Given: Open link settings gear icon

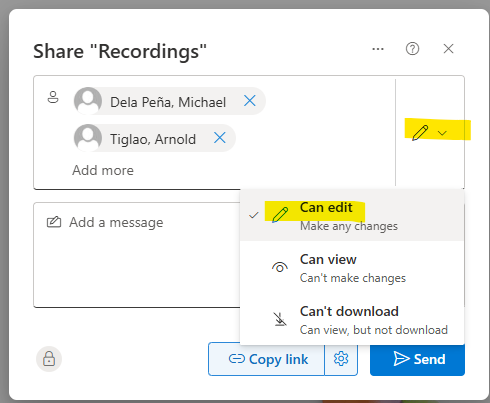Looking at the screenshot, I should tap(341, 359).
